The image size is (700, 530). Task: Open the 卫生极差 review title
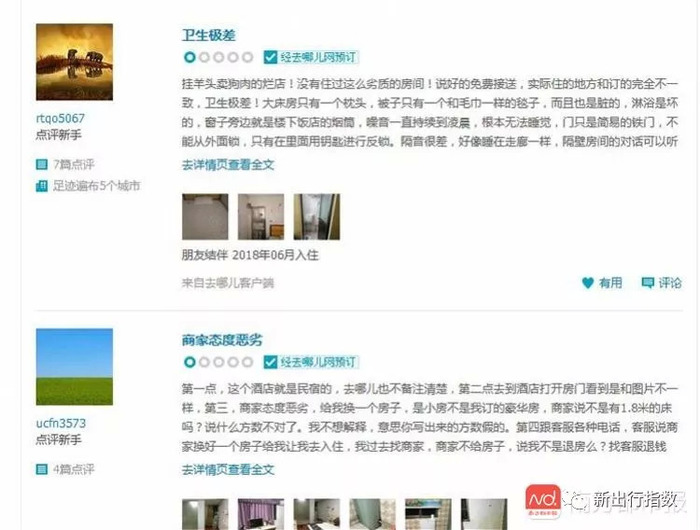208,35
